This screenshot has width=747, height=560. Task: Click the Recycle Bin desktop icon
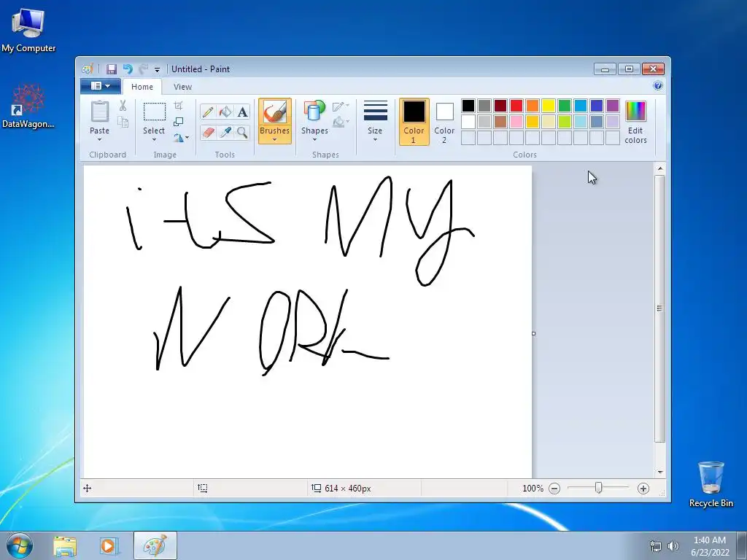pos(711,484)
